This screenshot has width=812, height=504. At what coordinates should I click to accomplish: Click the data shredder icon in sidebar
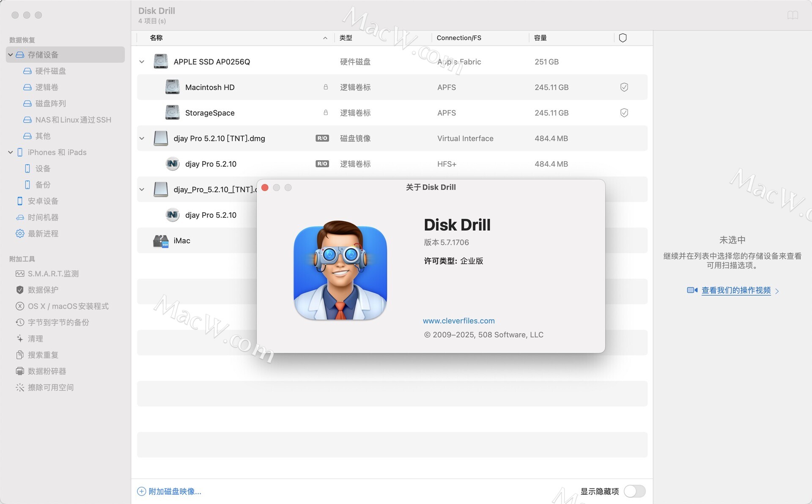[20, 371]
